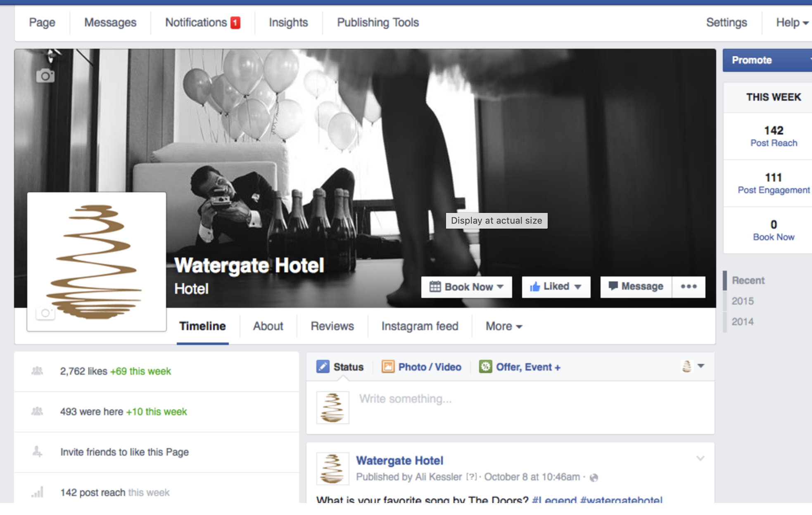Click the 2,762 likes text
Image resolution: width=812 pixels, height=515 pixels.
tap(83, 371)
